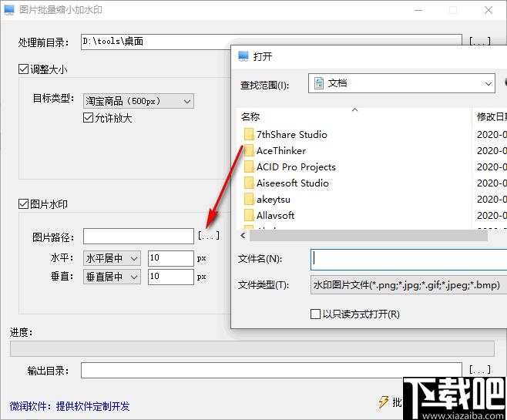Click the document icon in look-in box

pyautogui.click(x=319, y=83)
